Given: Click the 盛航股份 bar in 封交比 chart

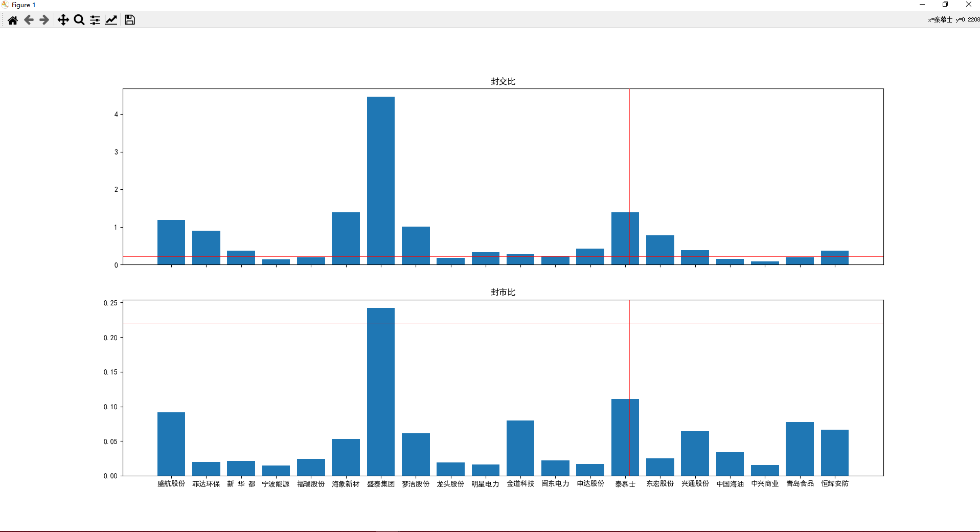Looking at the screenshot, I should (x=171, y=242).
